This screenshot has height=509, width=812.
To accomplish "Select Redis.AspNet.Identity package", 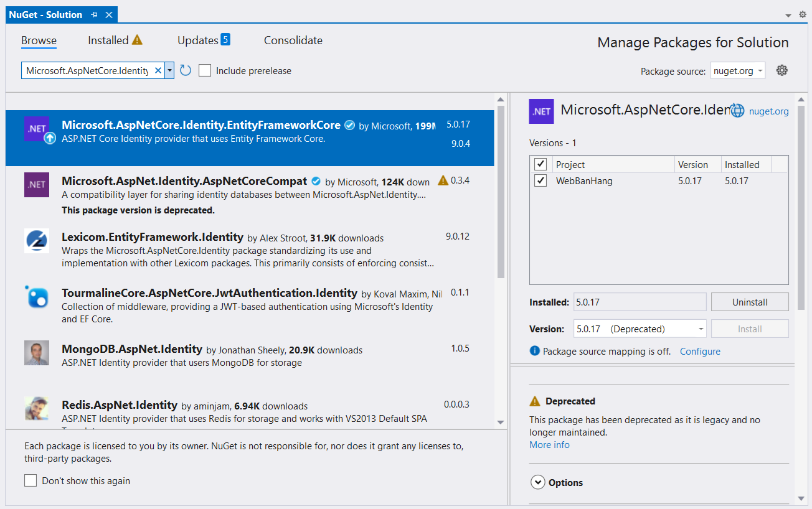I will click(250, 409).
